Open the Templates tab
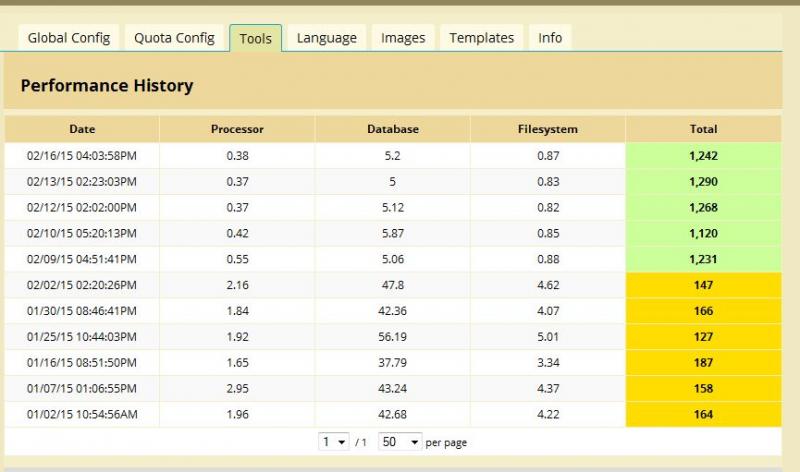The width and height of the screenshot is (800, 472). (x=482, y=38)
